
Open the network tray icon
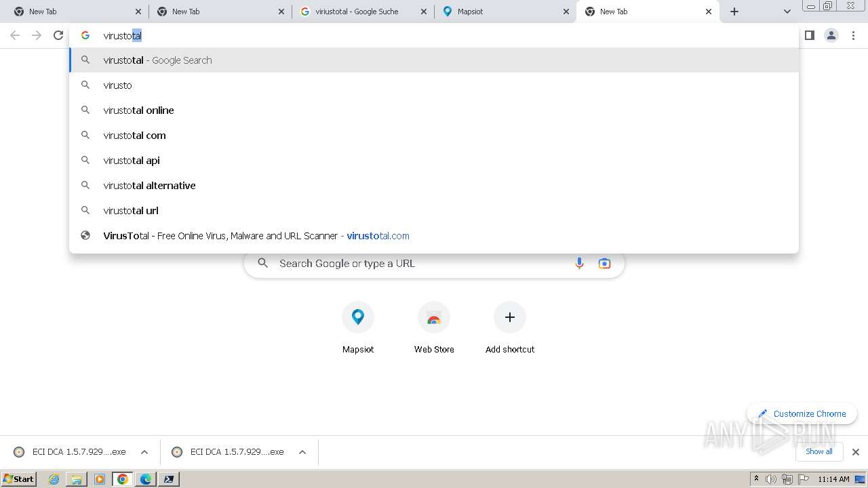click(787, 479)
